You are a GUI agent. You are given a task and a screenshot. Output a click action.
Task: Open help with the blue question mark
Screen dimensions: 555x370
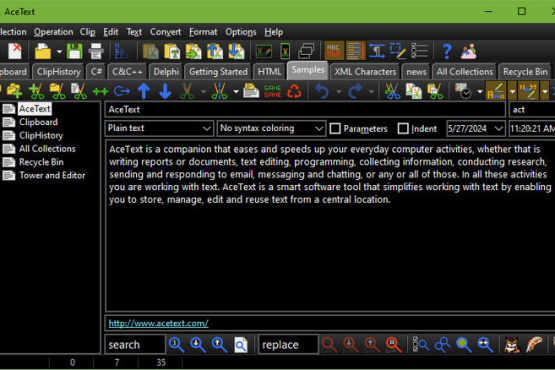447,51
